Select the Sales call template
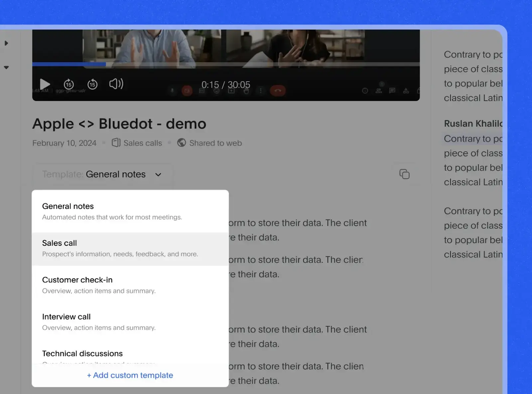This screenshot has width=532, height=394. coord(120,248)
